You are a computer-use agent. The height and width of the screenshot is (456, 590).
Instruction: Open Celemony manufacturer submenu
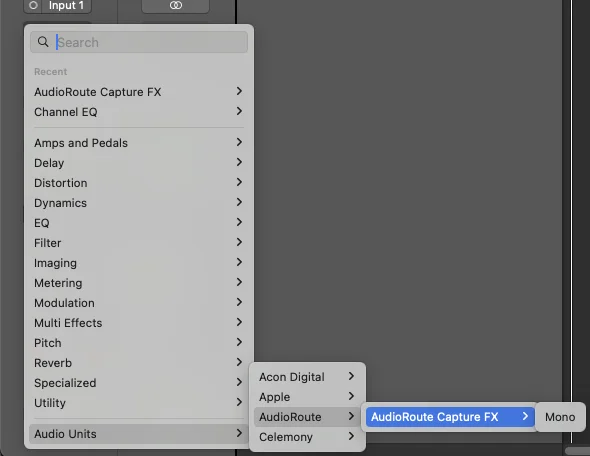tap(307, 437)
